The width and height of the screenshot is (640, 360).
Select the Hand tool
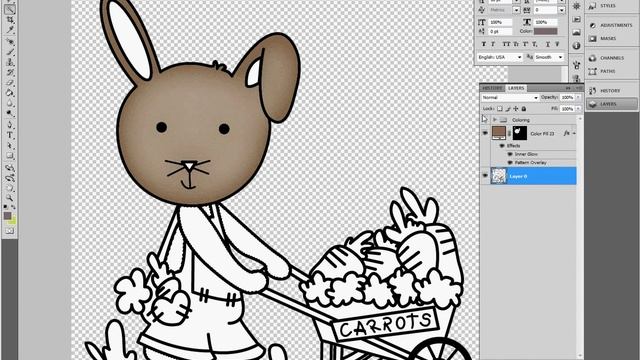click(10, 189)
